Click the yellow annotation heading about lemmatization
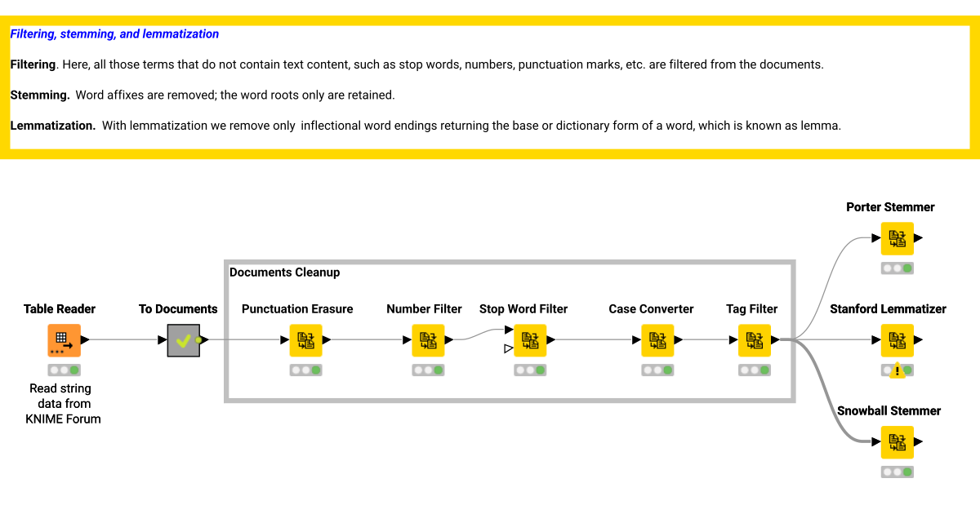This screenshot has width=980, height=514. pos(114,33)
